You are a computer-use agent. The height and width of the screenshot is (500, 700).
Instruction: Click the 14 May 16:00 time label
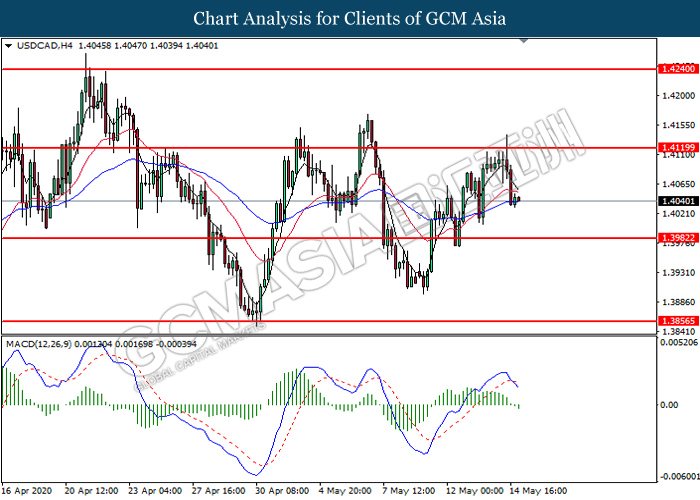(x=538, y=491)
